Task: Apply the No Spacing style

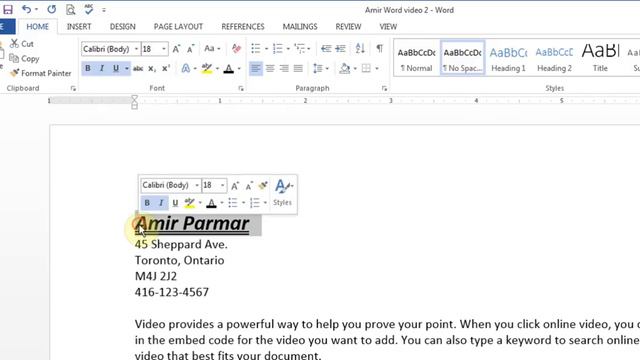Action: 462,58
